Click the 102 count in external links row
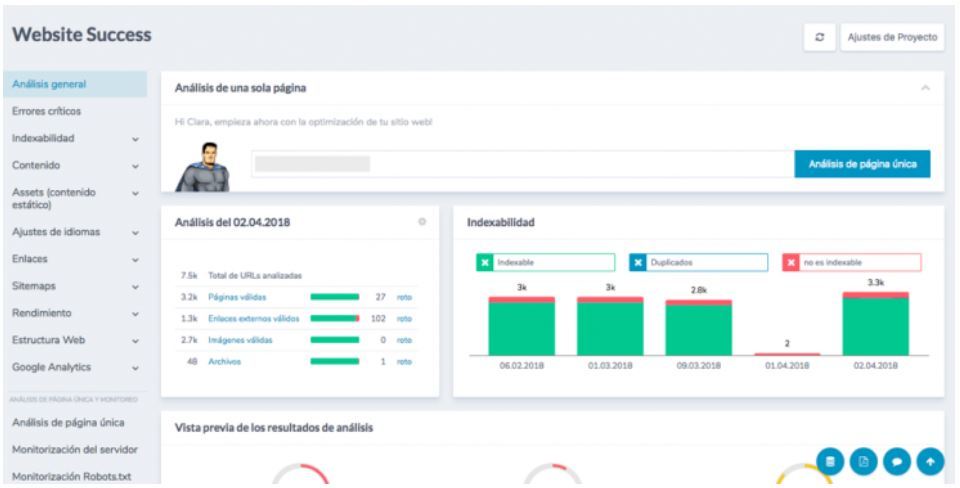960x488 pixels. click(x=378, y=318)
